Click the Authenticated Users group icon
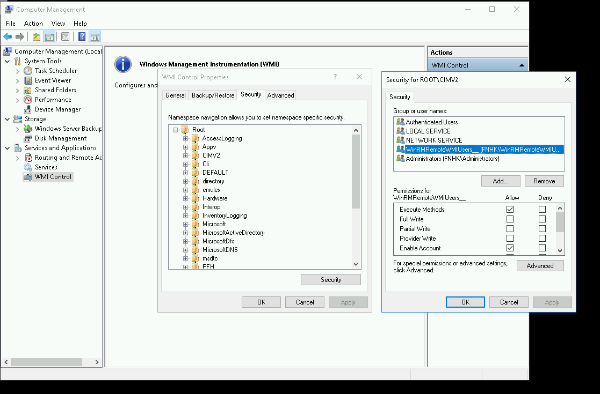 pyautogui.click(x=400, y=122)
